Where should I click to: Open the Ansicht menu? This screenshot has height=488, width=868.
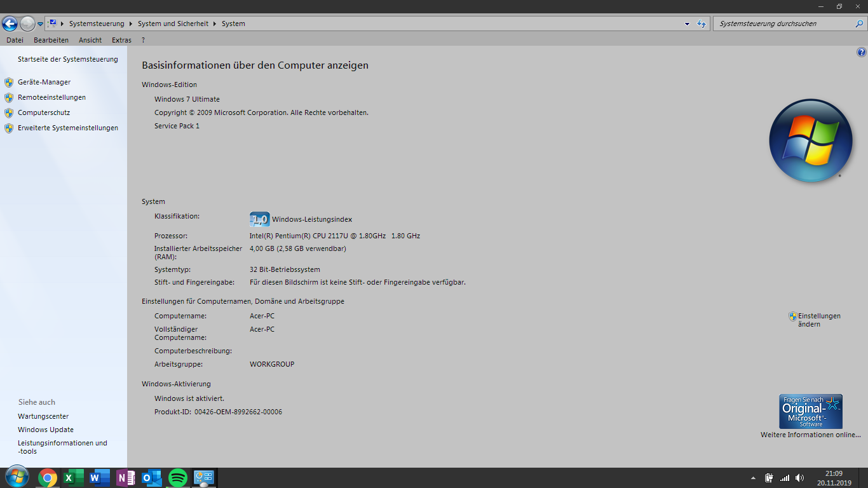(90, 40)
